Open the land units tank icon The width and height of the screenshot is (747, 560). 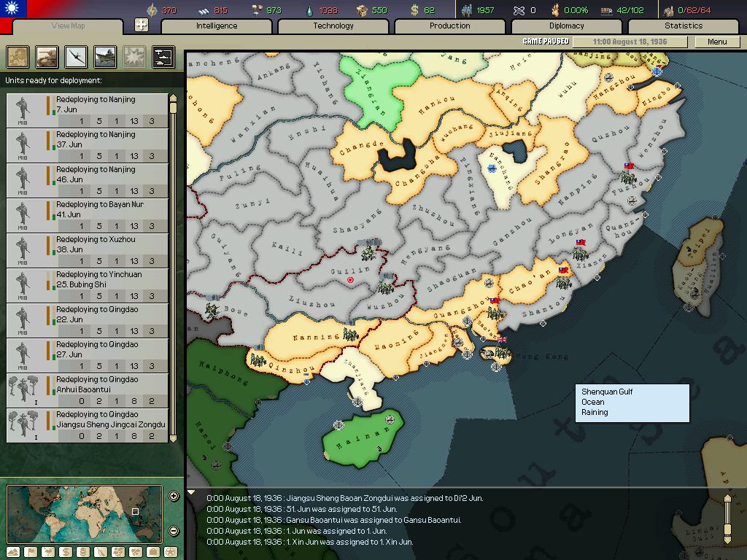pyautogui.click(x=47, y=57)
